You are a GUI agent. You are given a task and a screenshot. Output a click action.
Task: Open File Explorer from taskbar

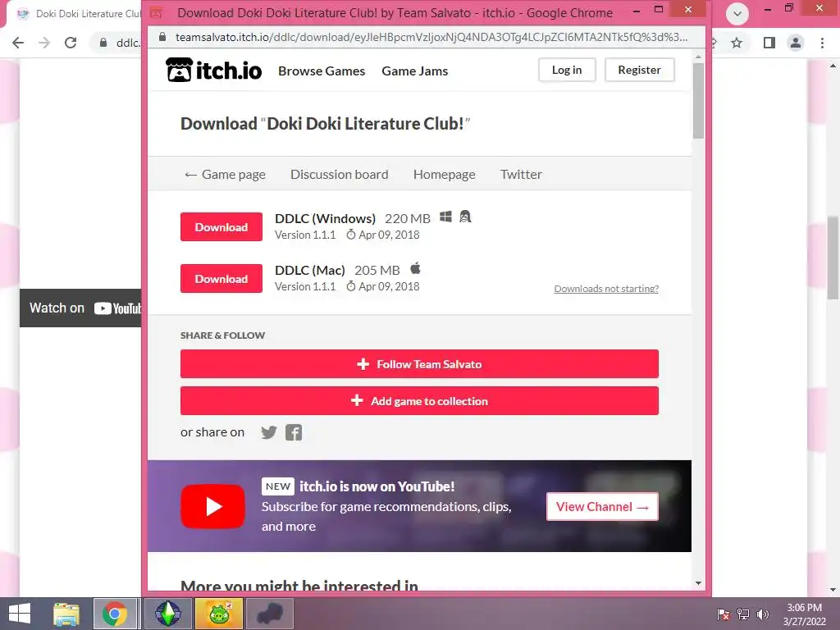tap(66, 614)
